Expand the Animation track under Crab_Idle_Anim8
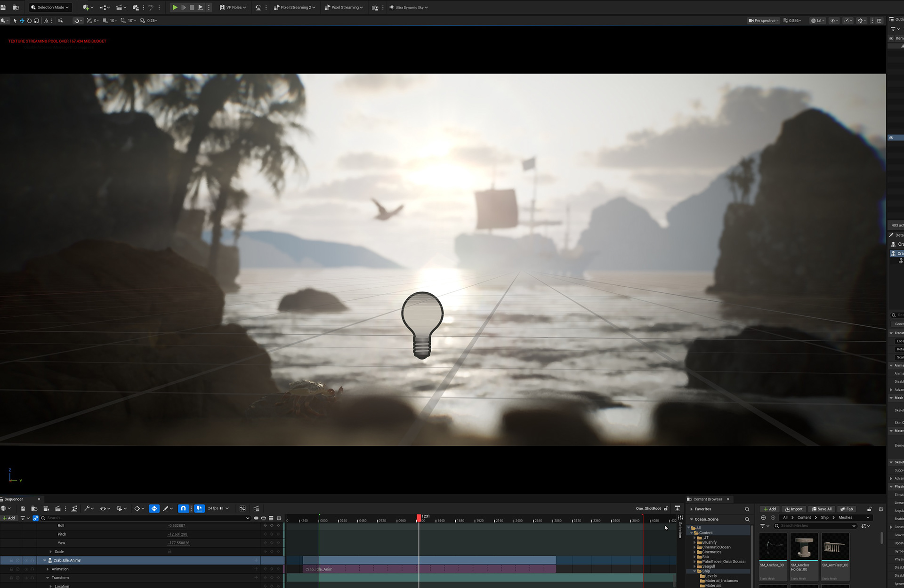This screenshot has width=904, height=588. click(48, 569)
